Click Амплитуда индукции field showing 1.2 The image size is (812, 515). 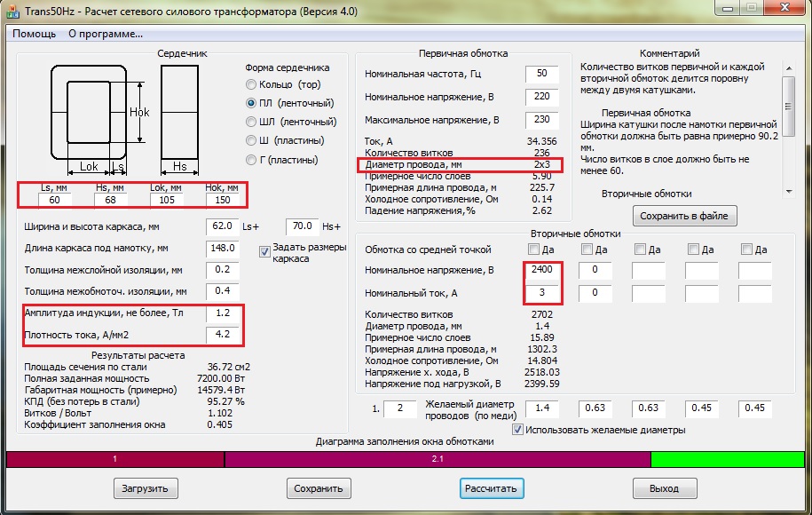point(222,313)
